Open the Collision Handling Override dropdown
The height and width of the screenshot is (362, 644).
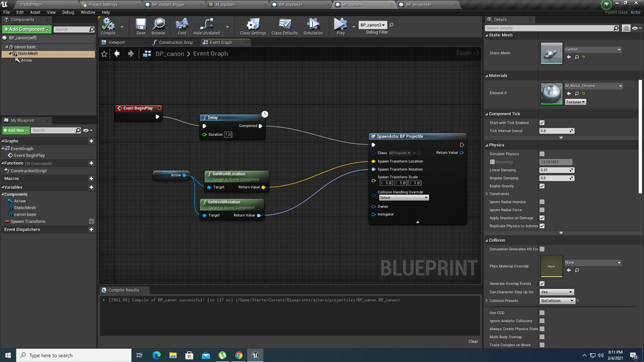[403, 197]
